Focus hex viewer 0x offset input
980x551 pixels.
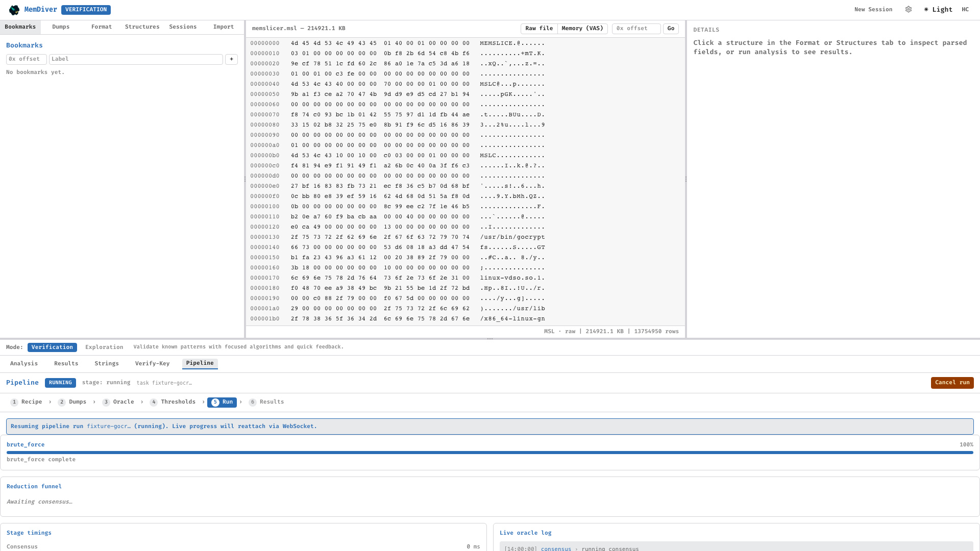click(636, 29)
